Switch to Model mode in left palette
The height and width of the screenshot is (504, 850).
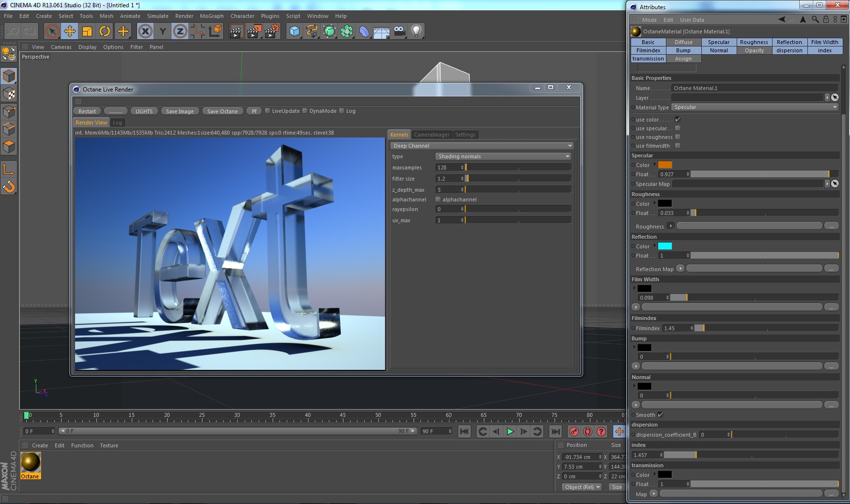[9, 76]
